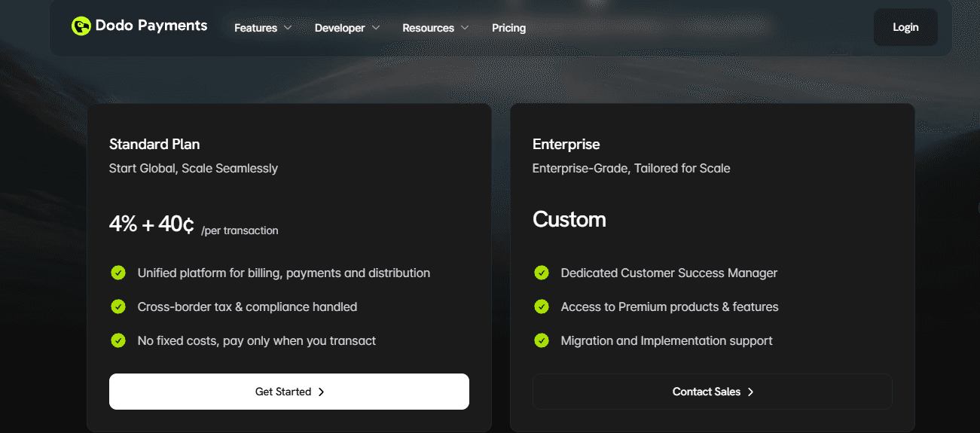The height and width of the screenshot is (433, 980).
Task: Select the Enterprise heading
Action: 566,144
